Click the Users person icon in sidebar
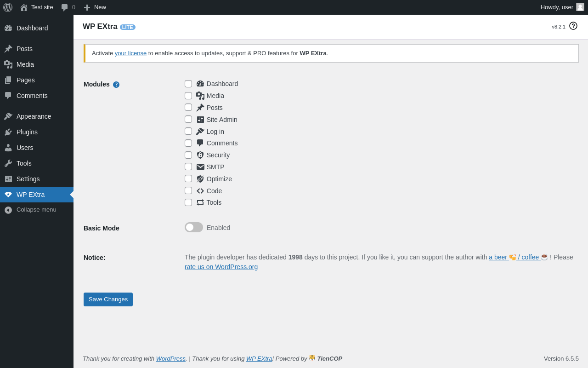This screenshot has height=368, width=588. tap(8, 148)
